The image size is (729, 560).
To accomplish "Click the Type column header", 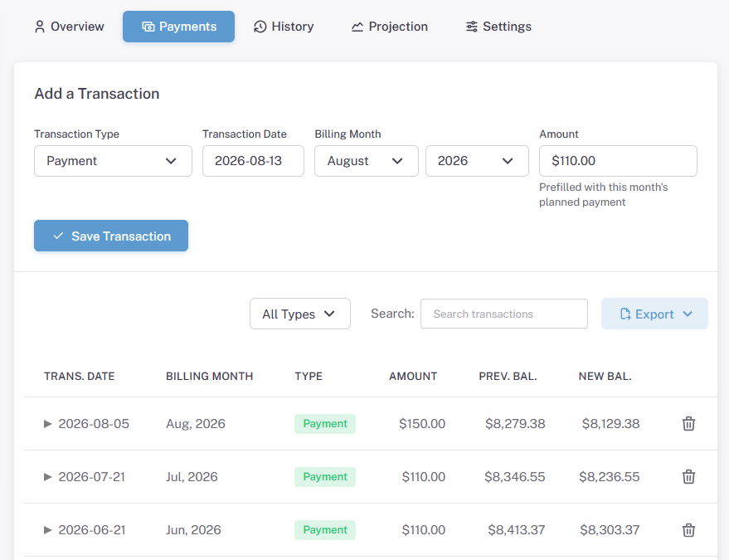I will pyautogui.click(x=309, y=377).
